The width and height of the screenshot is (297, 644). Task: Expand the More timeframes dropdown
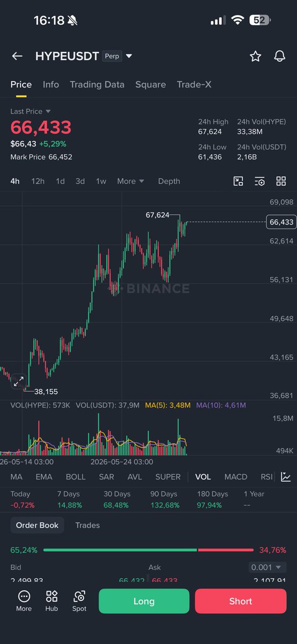tap(131, 181)
